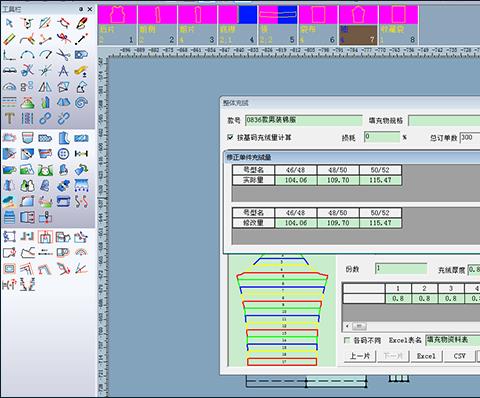Select the grey scissors tool

(63, 55)
